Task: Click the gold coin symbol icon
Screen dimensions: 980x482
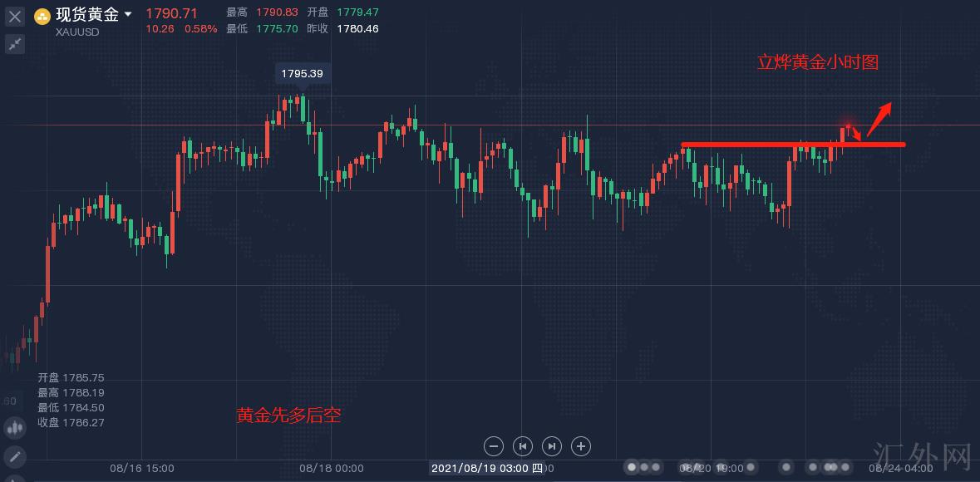Action: pyautogui.click(x=42, y=15)
